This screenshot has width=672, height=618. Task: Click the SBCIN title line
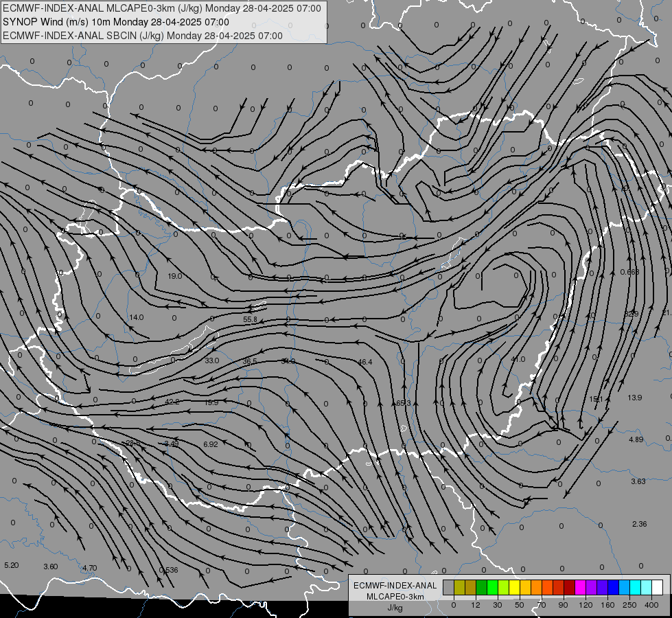coord(143,36)
